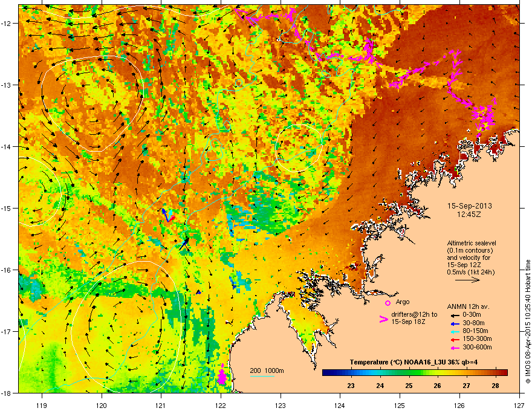The image size is (532, 411).
Task: Click the latitude axis label '-15'
Action: coord(7,208)
